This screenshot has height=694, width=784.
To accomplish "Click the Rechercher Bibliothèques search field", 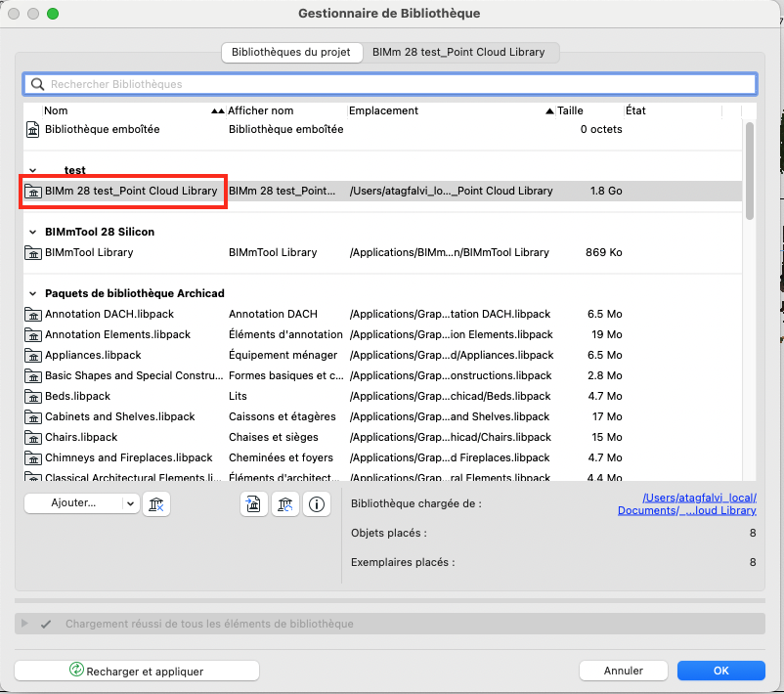I will pos(390,84).
